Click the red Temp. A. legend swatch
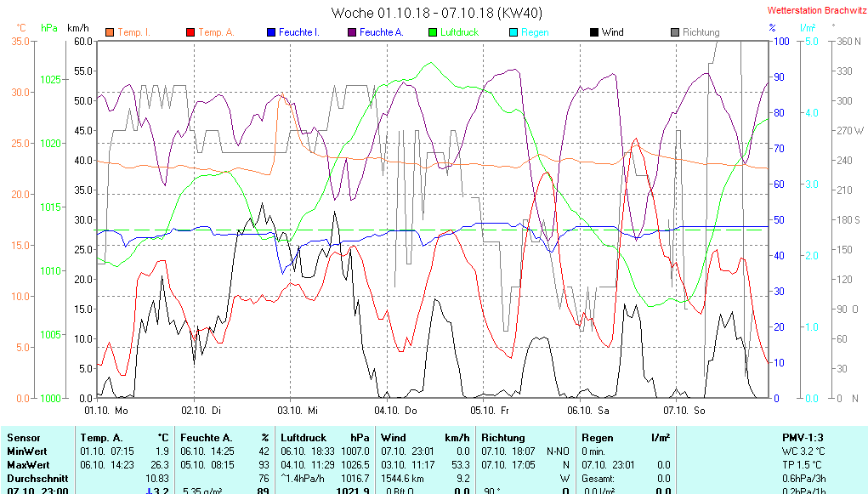 pyautogui.click(x=190, y=33)
